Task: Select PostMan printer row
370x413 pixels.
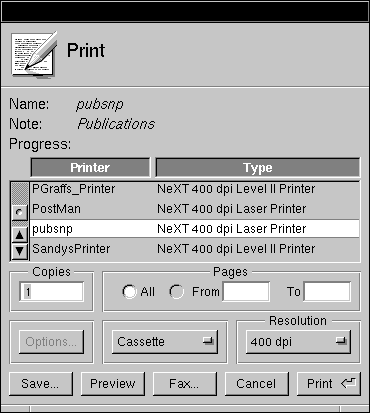Action: [195, 209]
